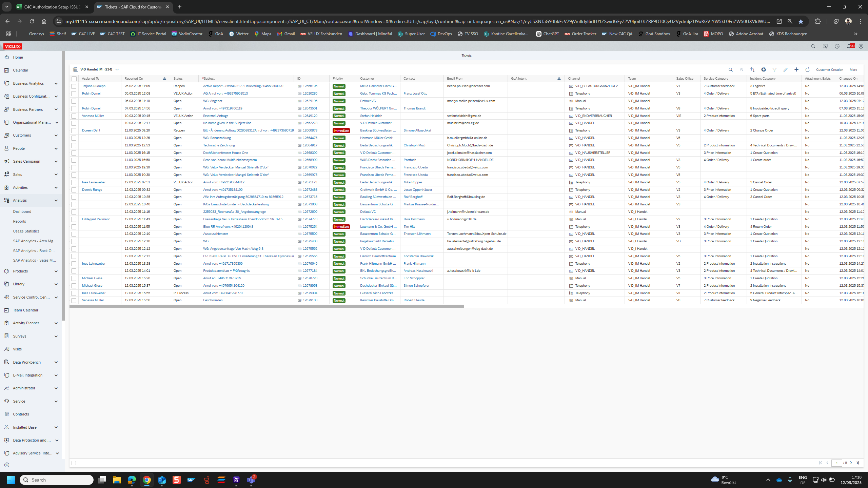Search within the ticket list

[x=731, y=69]
